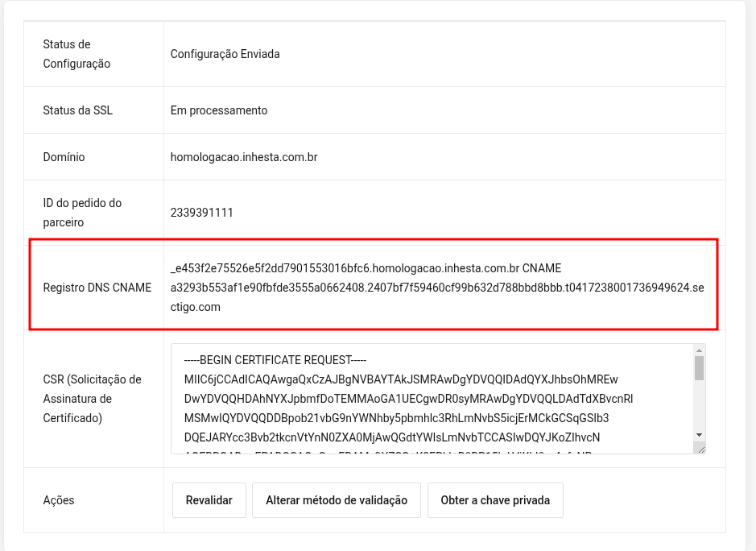This screenshot has width=756, height=551.
Task: Click the Domínio row label
Action: [x=64, y=157]
